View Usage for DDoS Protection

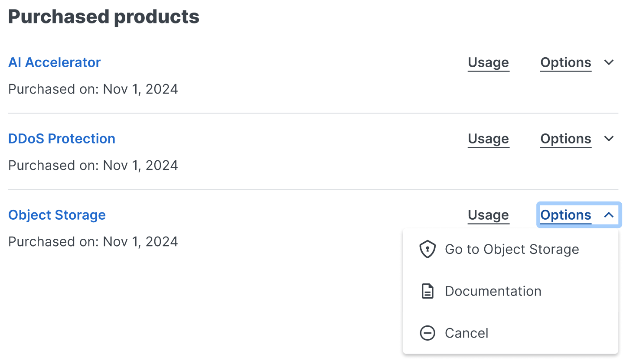(x=488, y=139)
